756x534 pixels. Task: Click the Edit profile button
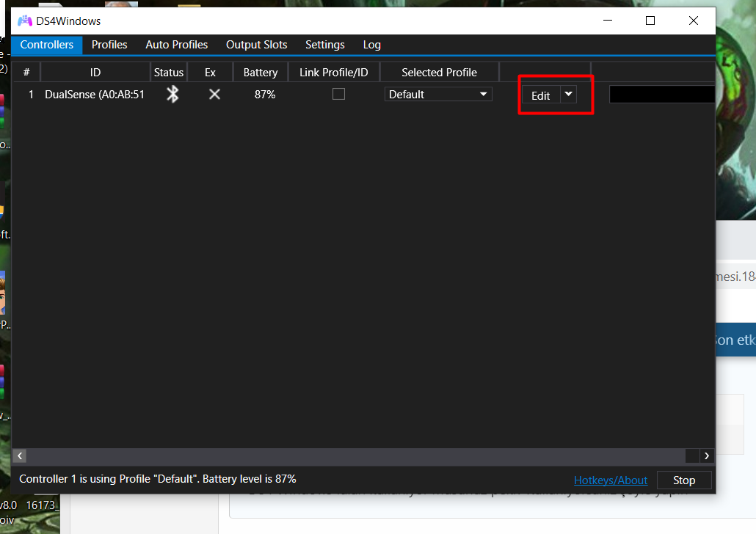pos(540,95)
